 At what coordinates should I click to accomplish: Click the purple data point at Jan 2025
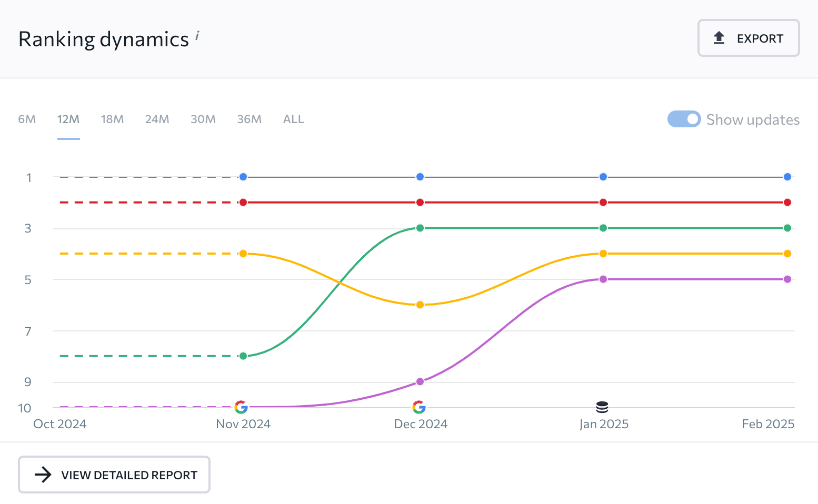(x=603, y=279)
